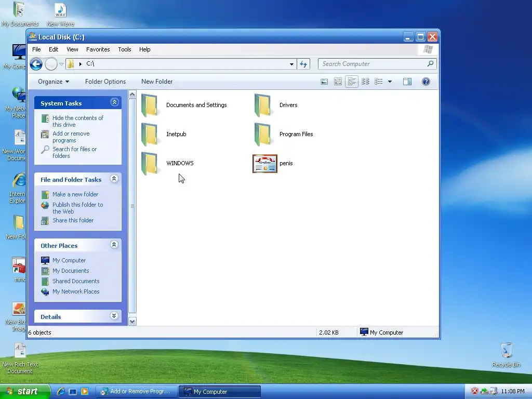Click My Computer taskbar button
Screen dimensions: 532x399
(x=220, y=391)
